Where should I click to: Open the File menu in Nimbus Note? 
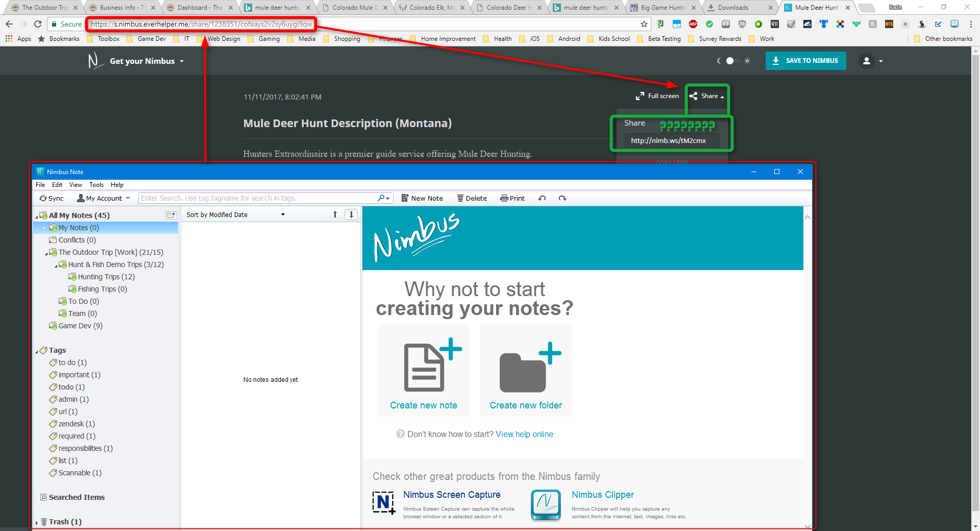coord(40,185)
